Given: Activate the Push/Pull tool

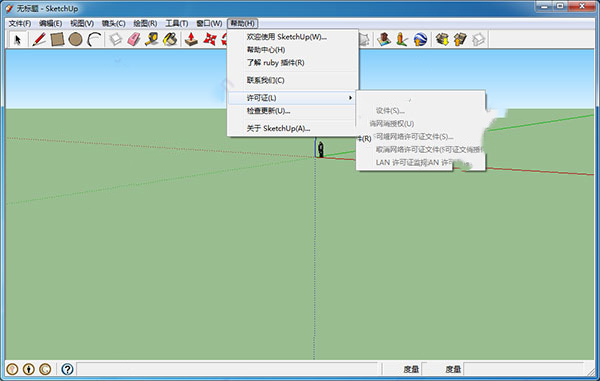Looking at the screenshot, I should (x=191, y=39).
